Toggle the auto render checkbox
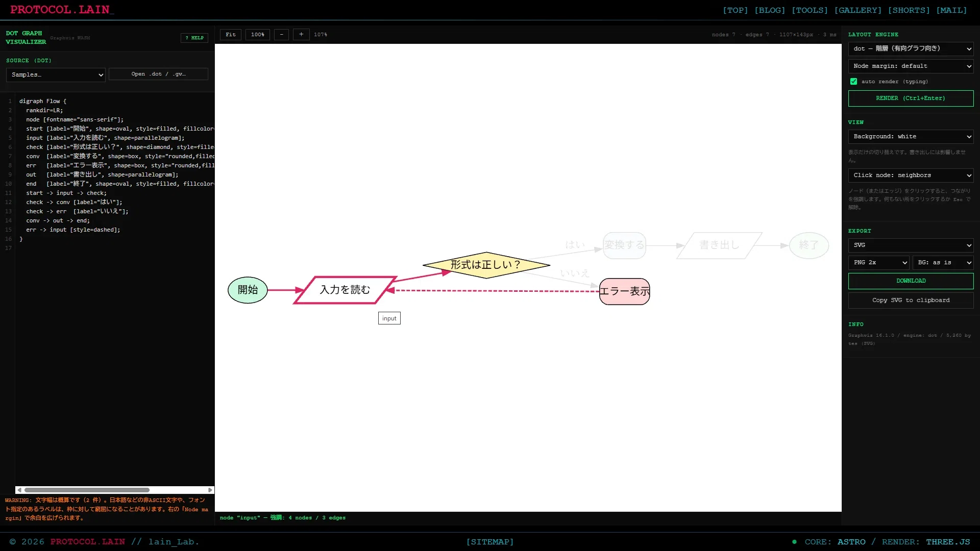The height and width of the screenshot is (551, 980). click(853, 82)
